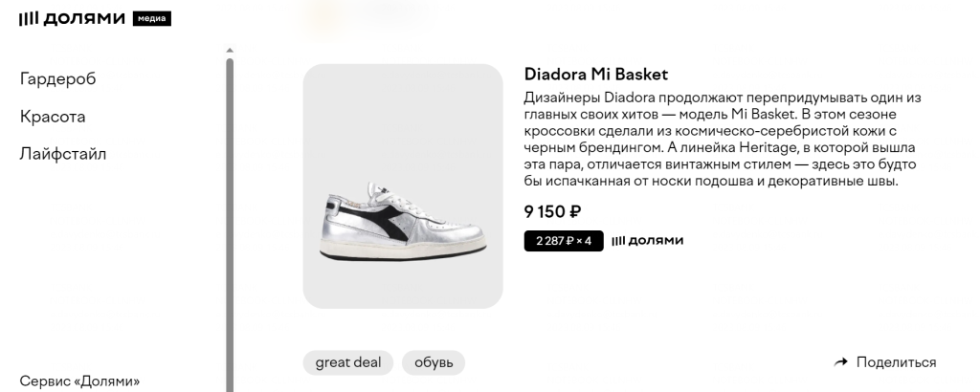This screenshot has width=980, height=392.
Task: Click the долями logo beside installment badge
Action: pos(647,241)
